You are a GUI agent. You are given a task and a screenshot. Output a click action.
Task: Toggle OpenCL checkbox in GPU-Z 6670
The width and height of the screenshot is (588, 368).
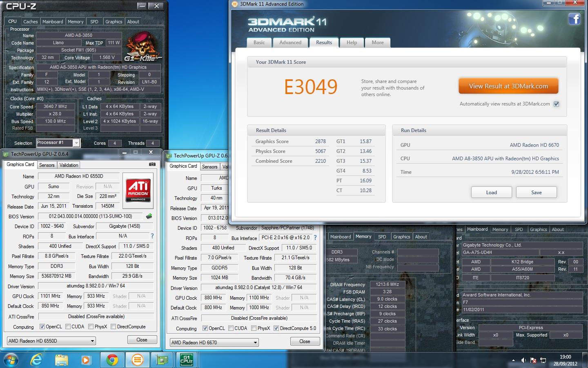pyautogui.click(x=205, y=328)
